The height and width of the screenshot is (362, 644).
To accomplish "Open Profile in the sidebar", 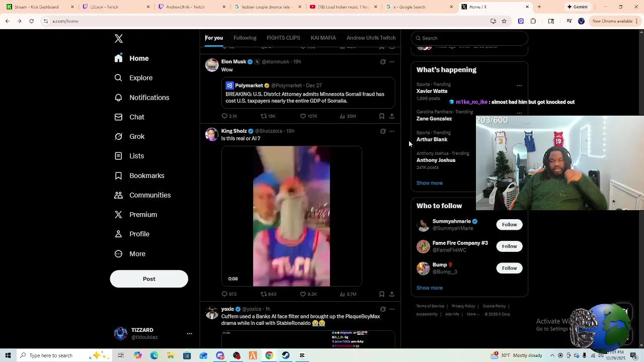I will coord(132,234).
